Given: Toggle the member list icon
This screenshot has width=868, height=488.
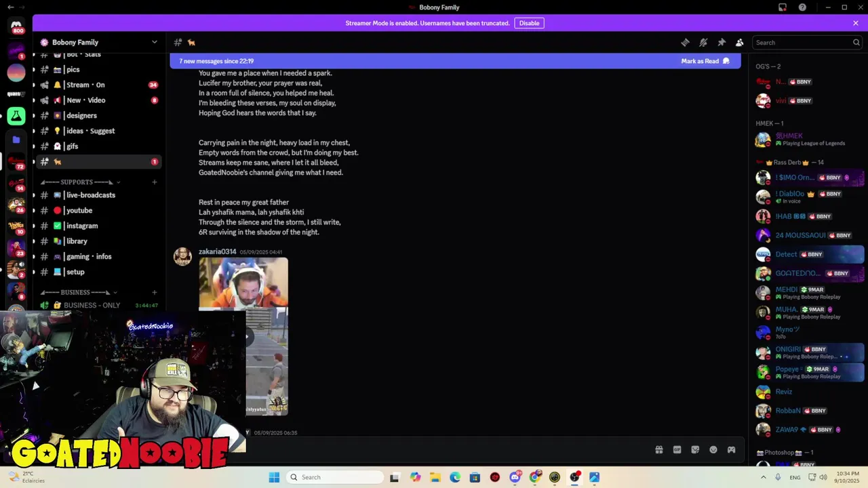Looking at the screenshot, I should (740, 42).
